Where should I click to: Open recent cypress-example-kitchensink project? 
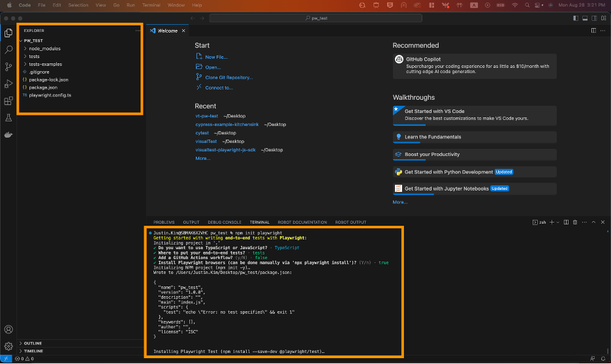[227, 125]
